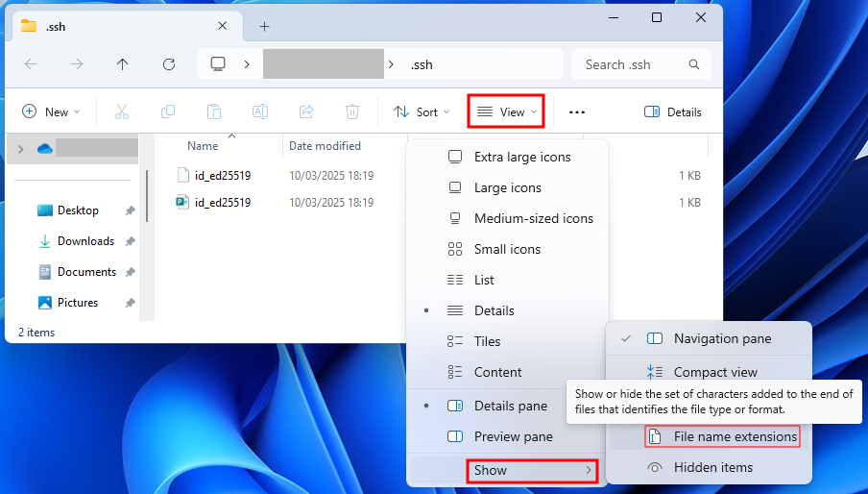Toggle Hidden items visibility
Screen dimensions: 868x494
tap(712, 467)
